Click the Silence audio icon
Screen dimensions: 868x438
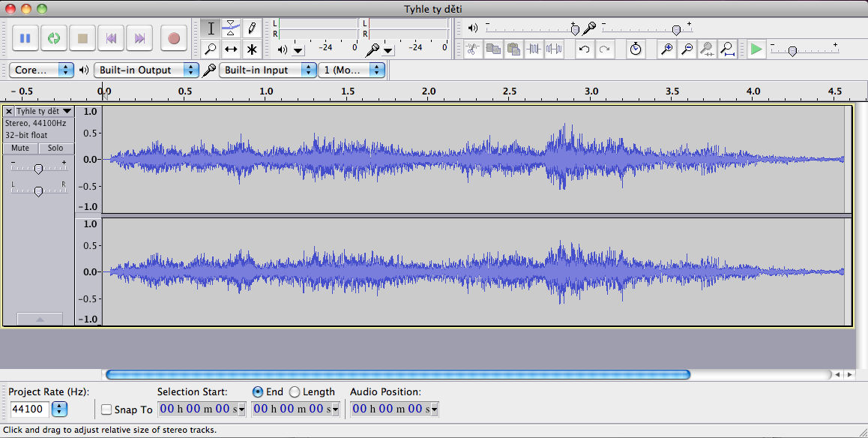(x=554, y=49)
